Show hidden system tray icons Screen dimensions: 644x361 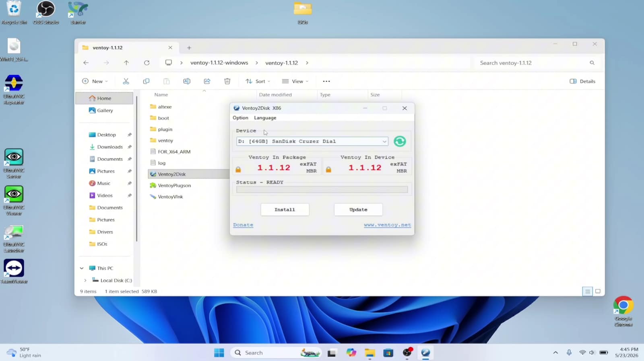[555, 353]
